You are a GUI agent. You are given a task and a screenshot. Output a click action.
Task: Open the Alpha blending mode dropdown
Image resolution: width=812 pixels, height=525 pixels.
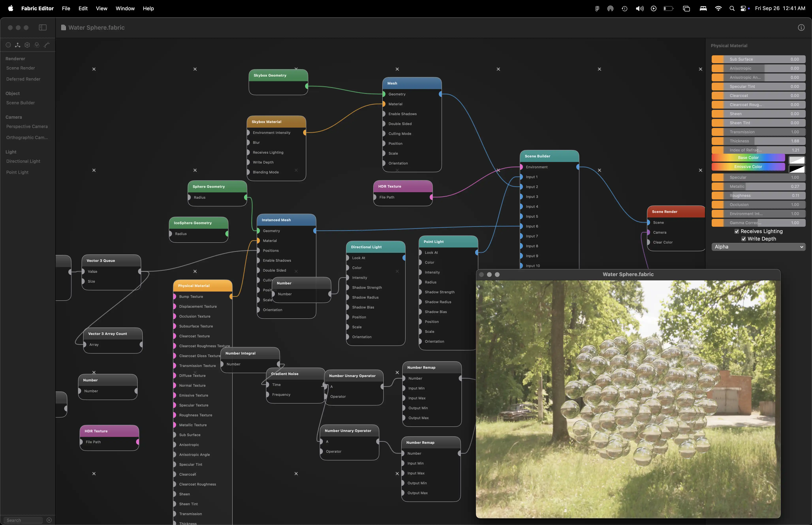click(x=758, y=247)
